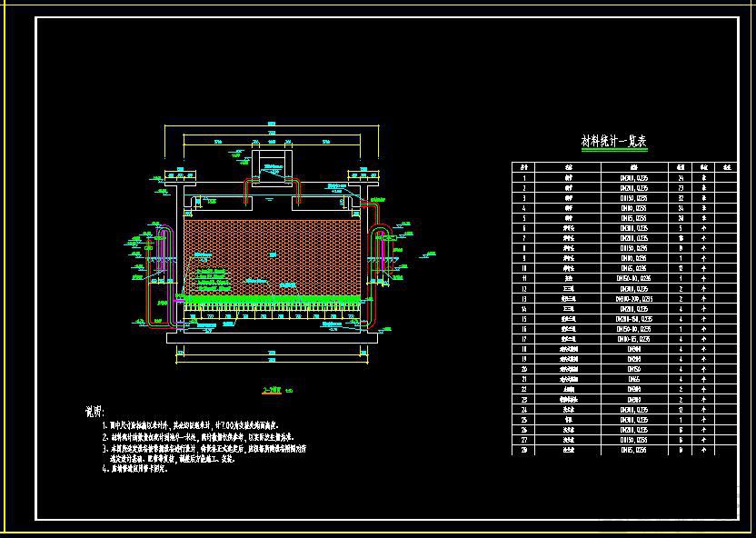
Task: Click the table title "材料统计一览表"
Action: click(x=613, y=141)
